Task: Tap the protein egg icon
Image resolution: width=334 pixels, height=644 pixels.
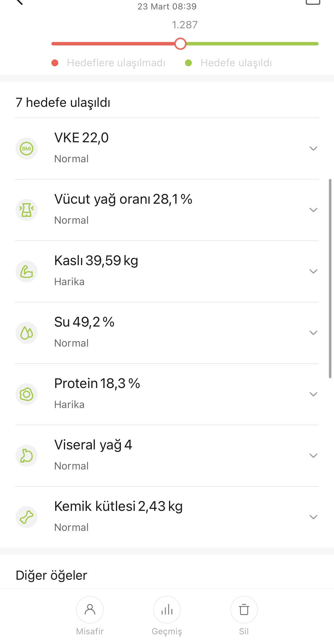Action: (27, 394)
